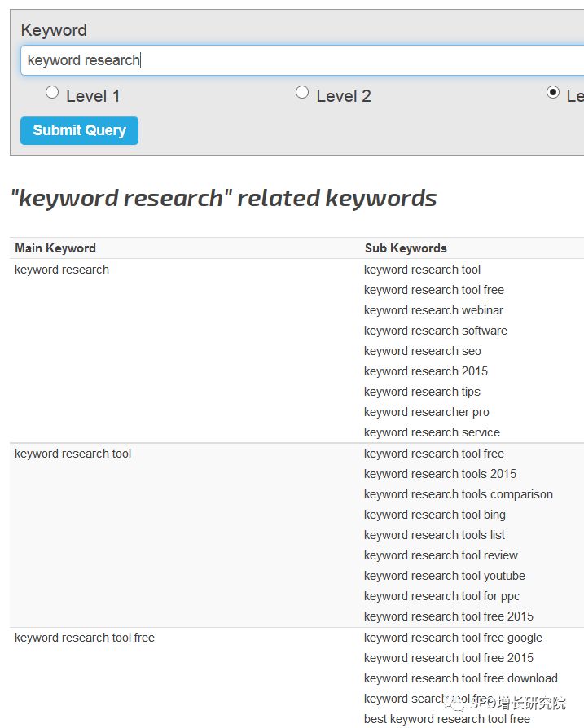This screenshot has width=584, height=728.
Task: Click the Submit Query button
Action: coord(79,130)
